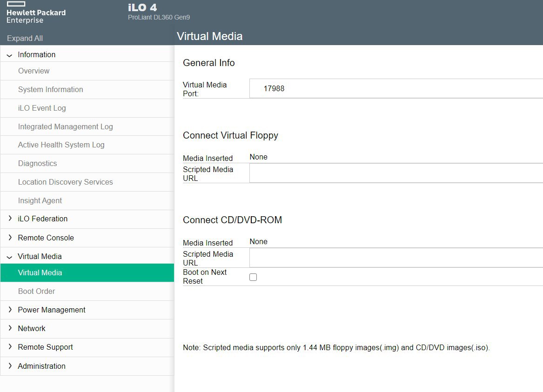Click the Hewlett Packard Enterprise logo
The image size is (543, 392).
click(x=36, y=13)
